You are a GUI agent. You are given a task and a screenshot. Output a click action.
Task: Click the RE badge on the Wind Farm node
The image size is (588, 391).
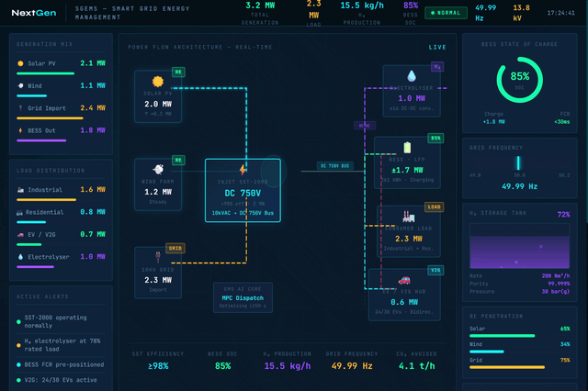[x=178, y=161]
